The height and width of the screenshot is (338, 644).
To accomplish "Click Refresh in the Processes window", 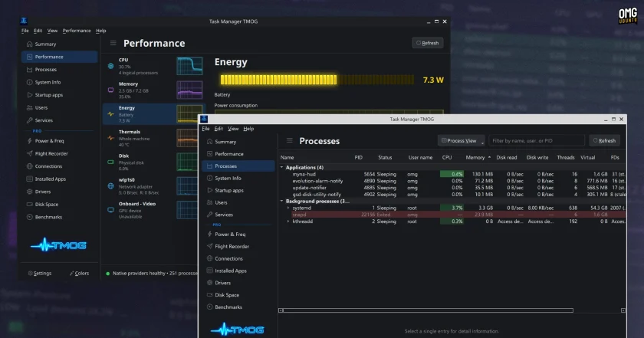I will coord(604,141).
